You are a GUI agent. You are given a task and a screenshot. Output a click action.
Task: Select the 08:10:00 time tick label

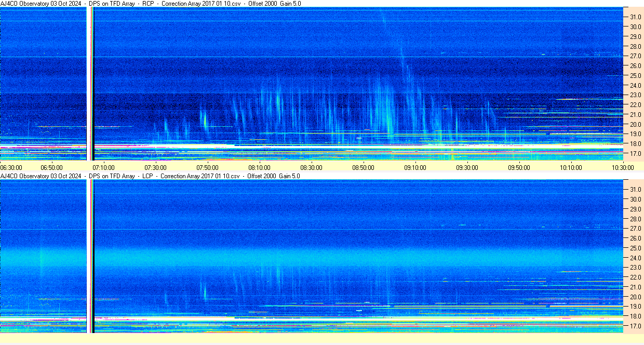259,167
